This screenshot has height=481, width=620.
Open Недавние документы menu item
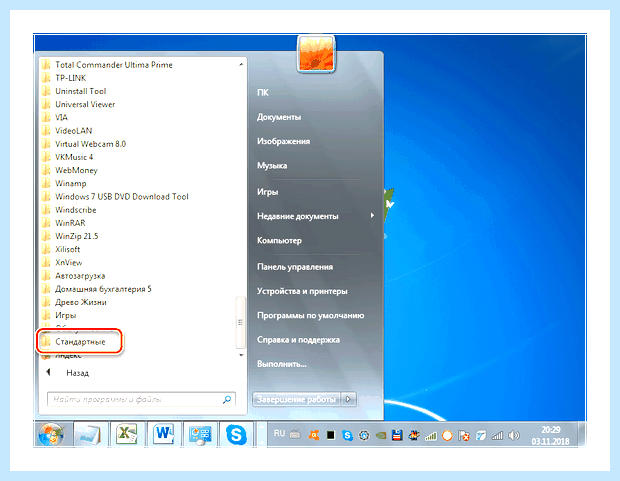(x=298, y=216)
